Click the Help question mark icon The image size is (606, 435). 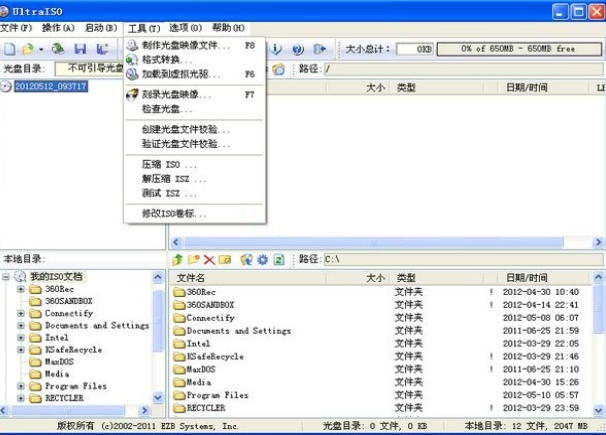pyautogui.click(x=298, y=49)
